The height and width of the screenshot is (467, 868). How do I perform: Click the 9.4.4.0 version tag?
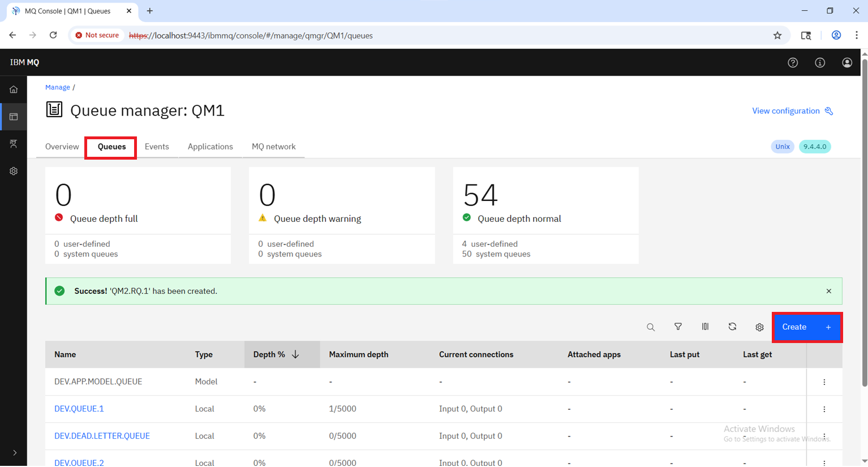(815, 147)
